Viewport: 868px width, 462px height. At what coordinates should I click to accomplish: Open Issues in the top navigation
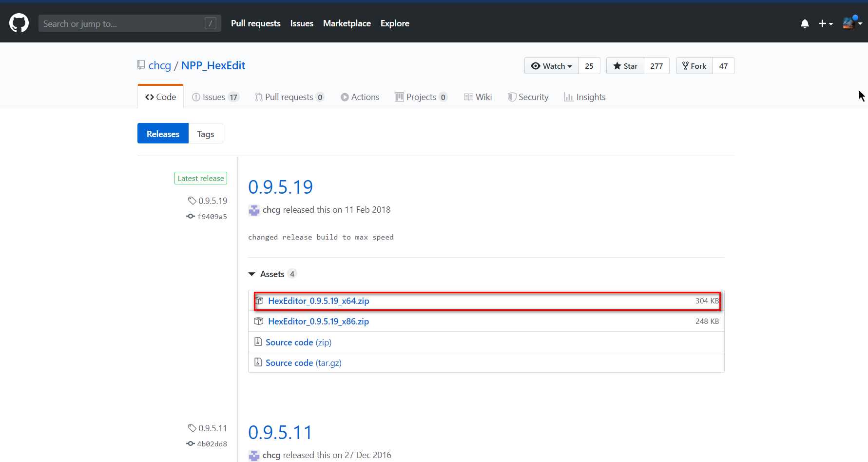[302, 23]
